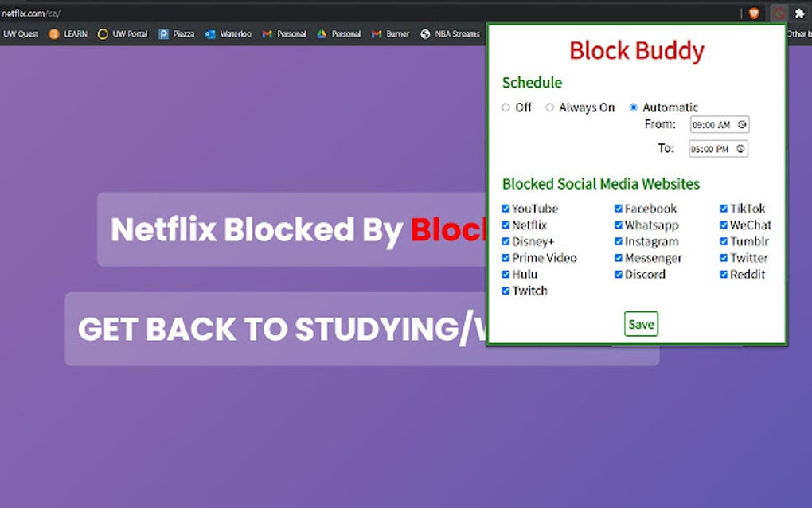Disable TikTok blocking
The image size is (812, 508).
723,208
